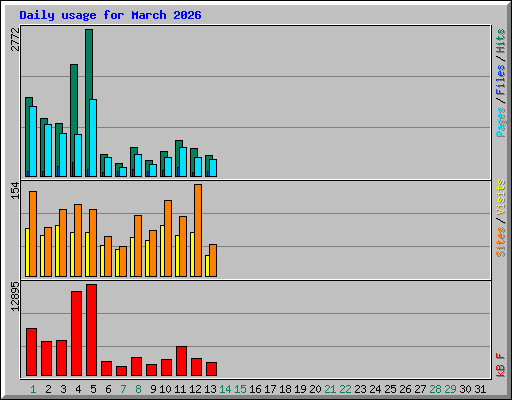
Task: Click day 14 on the x-axis
Action: [225, 389]
